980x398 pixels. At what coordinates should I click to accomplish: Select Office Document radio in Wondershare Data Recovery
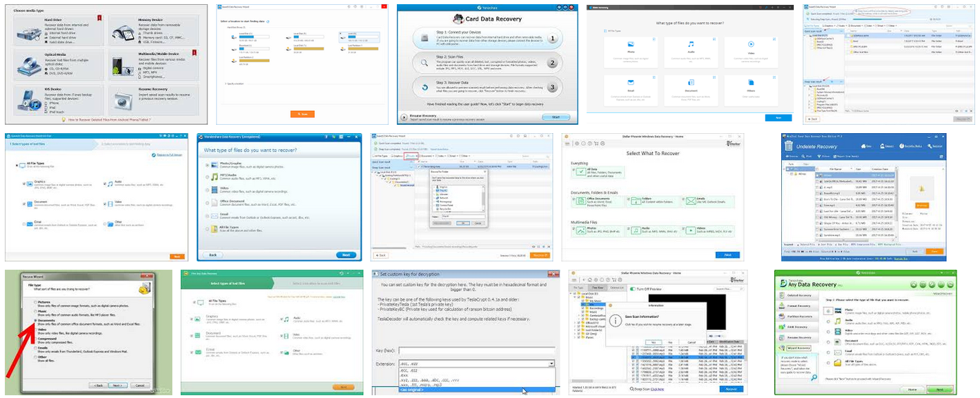(207, 202)
